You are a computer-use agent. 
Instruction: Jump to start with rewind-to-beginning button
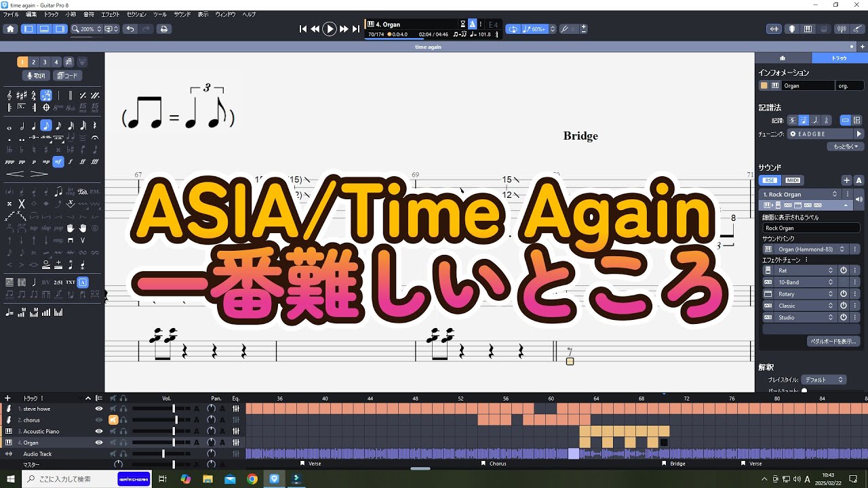[303, 29]
